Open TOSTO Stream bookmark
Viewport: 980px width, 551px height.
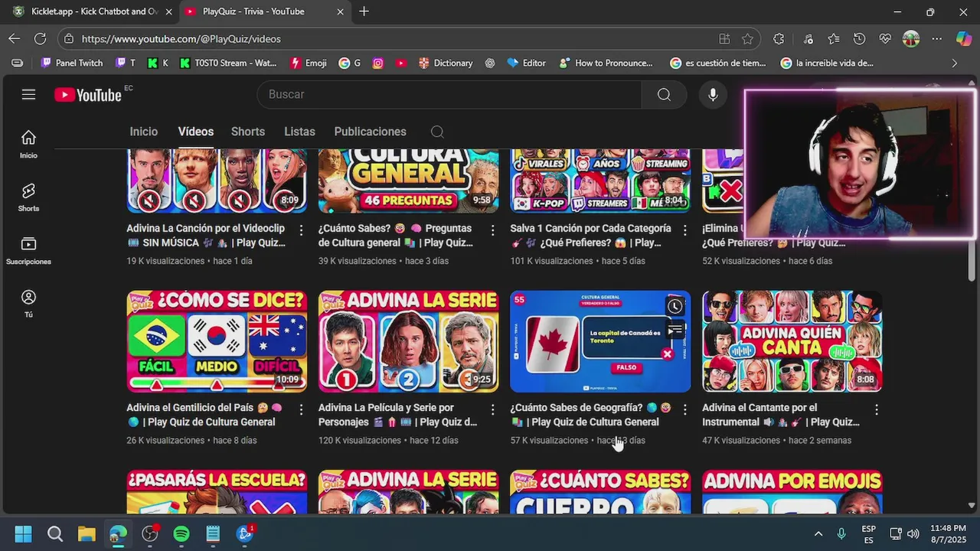click(228, 64)
